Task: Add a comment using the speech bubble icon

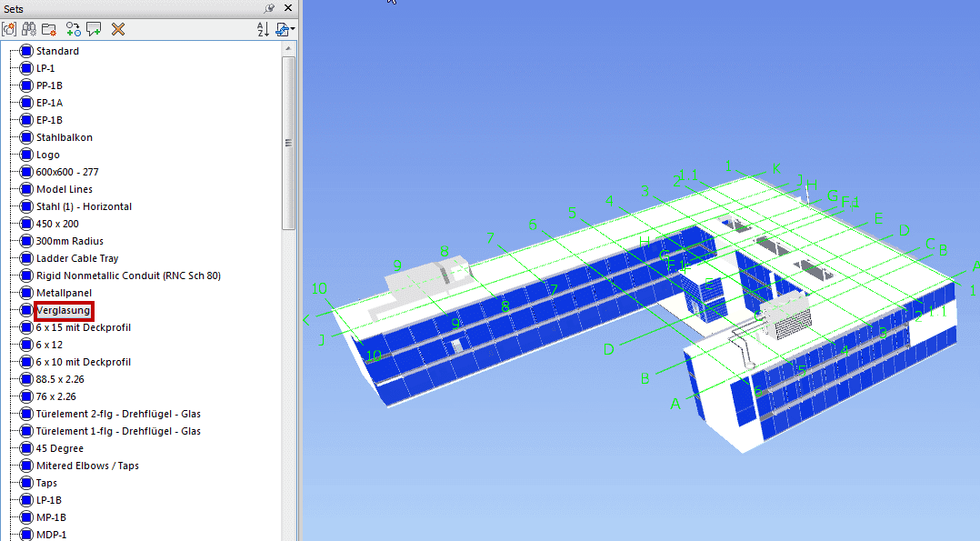Action: (95, 28)
